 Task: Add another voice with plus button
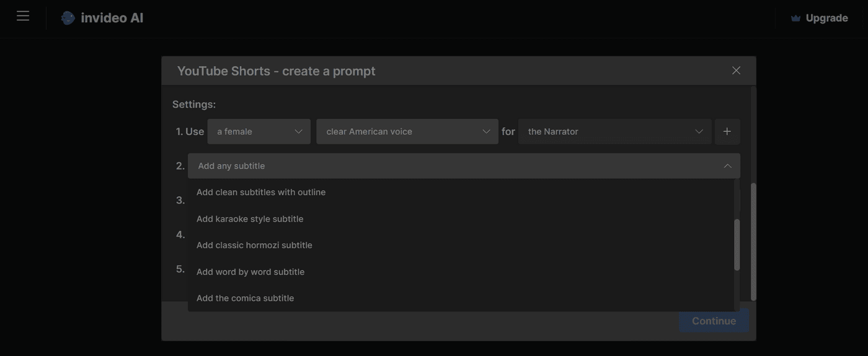727,131
